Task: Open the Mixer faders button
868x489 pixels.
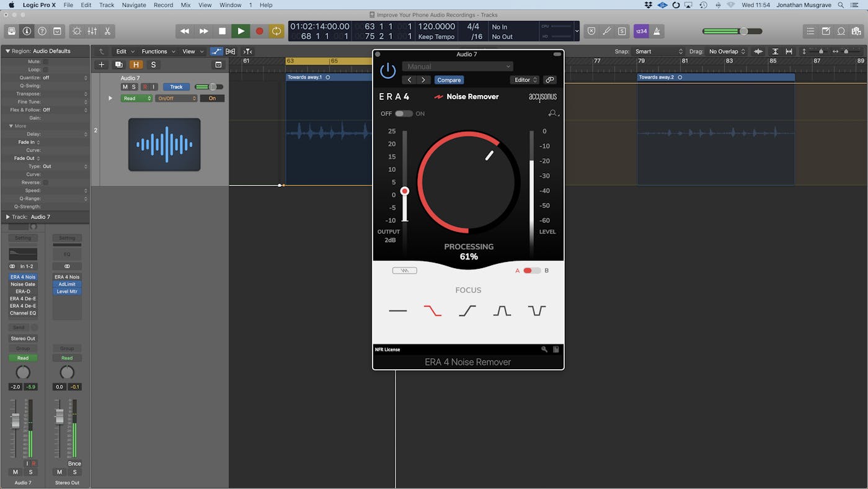Action: (92, 31)
